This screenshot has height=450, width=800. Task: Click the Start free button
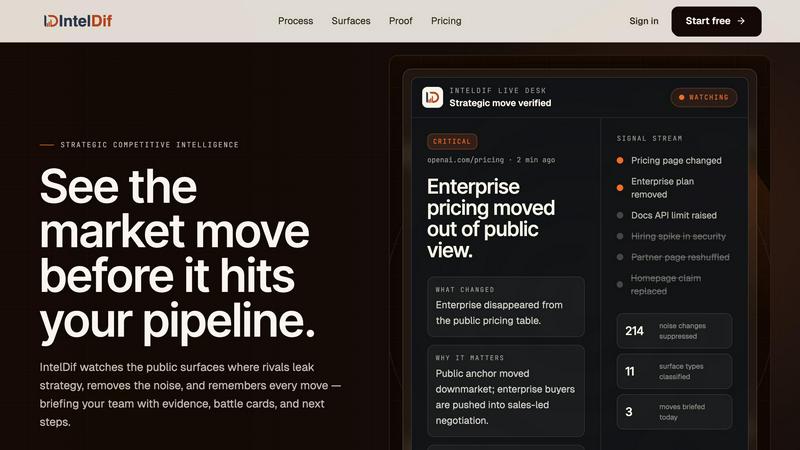point(716,21)
